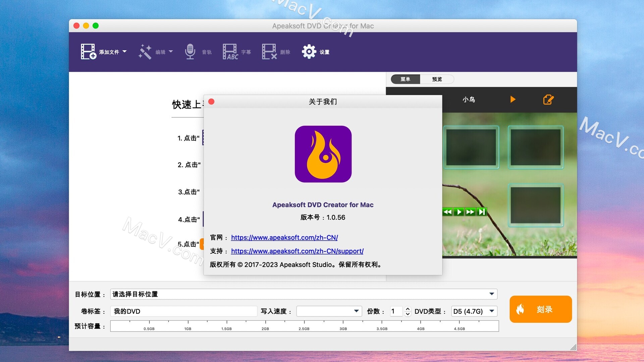Screen dimensions: 644x362
Task: Switch to the 预览 tab
Action: pyautogui.click(x=437, y=79)
